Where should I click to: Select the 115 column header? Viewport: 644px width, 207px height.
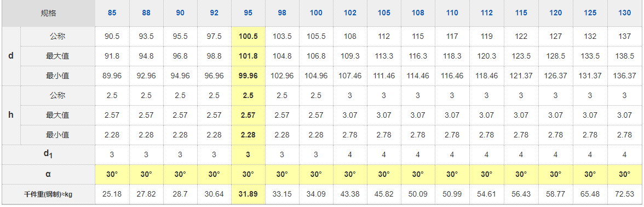[x=521, y=13]
